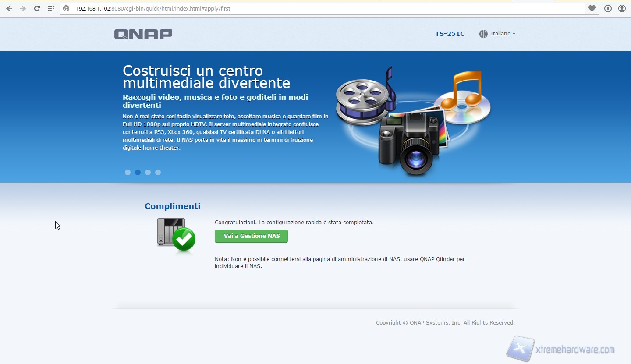Click the NAS icon with green checkmark
The image size is (631, 364).
pos(176,236)
